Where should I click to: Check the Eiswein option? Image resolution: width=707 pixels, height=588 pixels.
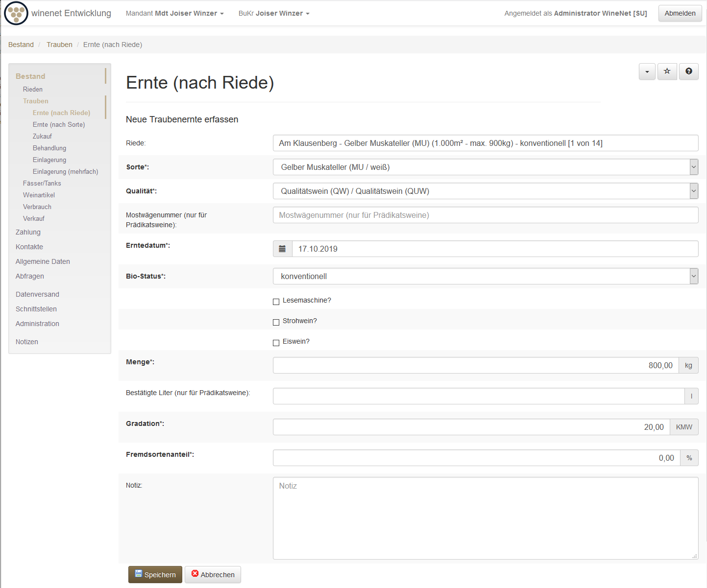[x=276, y=343]
